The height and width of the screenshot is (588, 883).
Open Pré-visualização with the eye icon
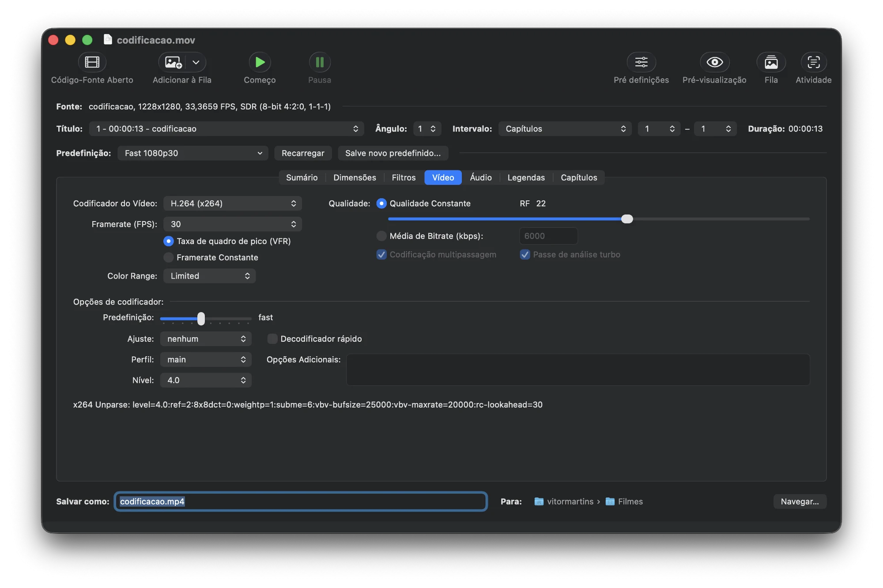point(714,62)
